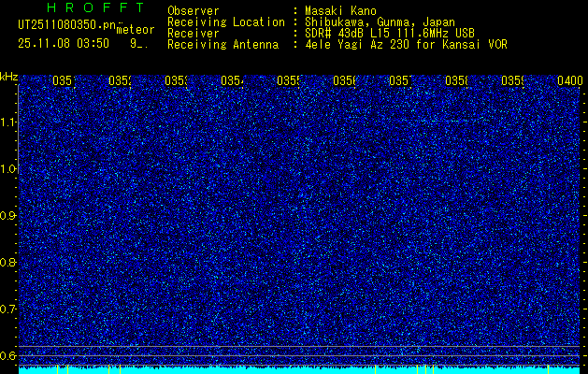Click the kHz axis unit label
The image size is (588, 374).
pyautogui.click(x=9, y=77)
